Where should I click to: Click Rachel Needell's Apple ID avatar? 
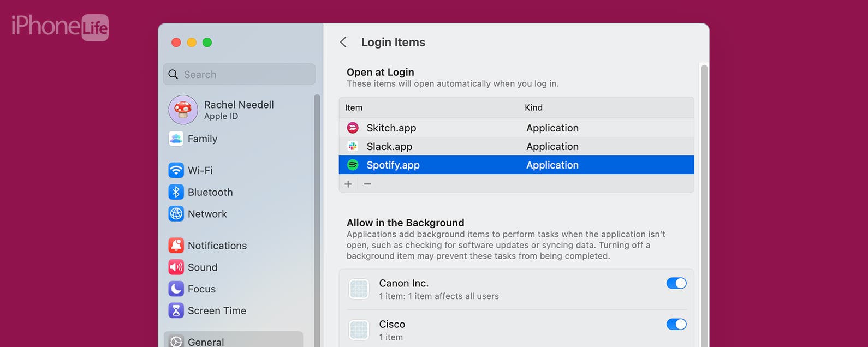[x=183, y=110]
